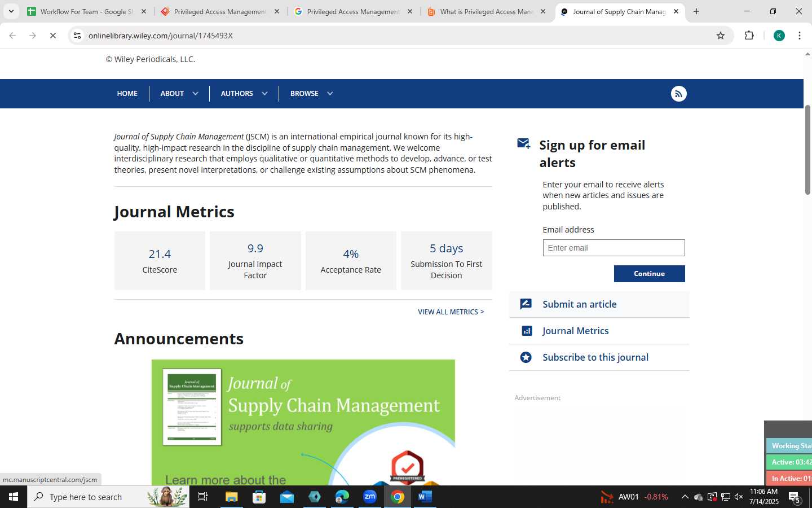This screenshot has height=508, width=812.
Task: Click the supports data sharing announcement banner
Action: [x=303, y=422]
